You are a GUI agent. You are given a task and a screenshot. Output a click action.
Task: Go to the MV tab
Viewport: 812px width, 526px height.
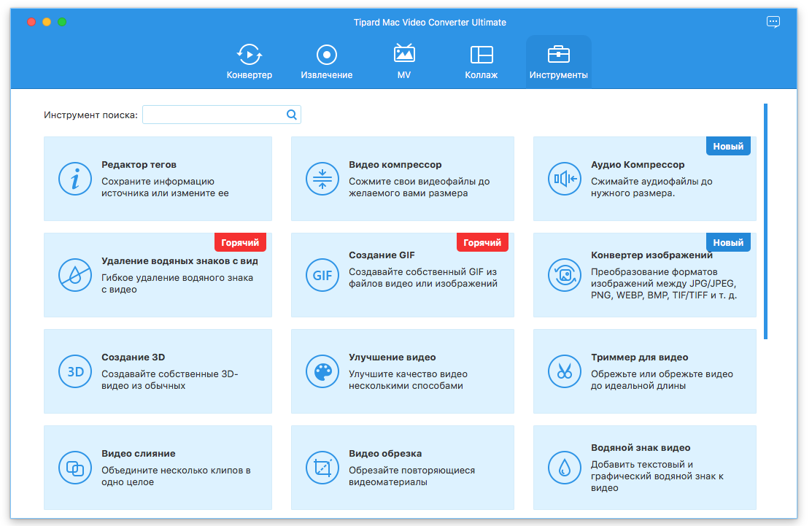tap(403, 62)
